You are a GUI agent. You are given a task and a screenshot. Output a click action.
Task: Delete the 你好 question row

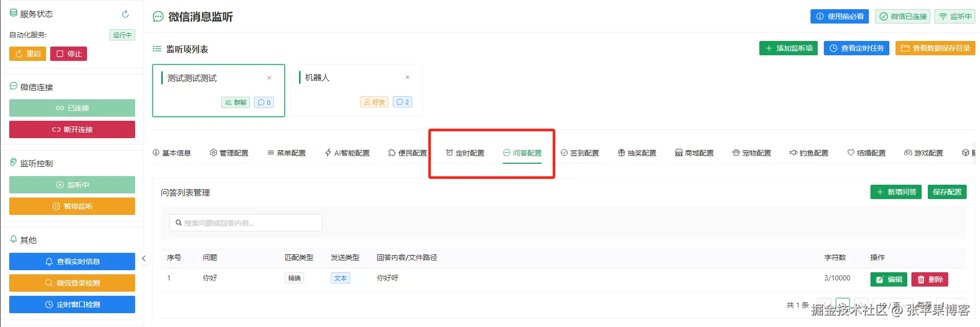pyautogui.click(x=930, y=279)
